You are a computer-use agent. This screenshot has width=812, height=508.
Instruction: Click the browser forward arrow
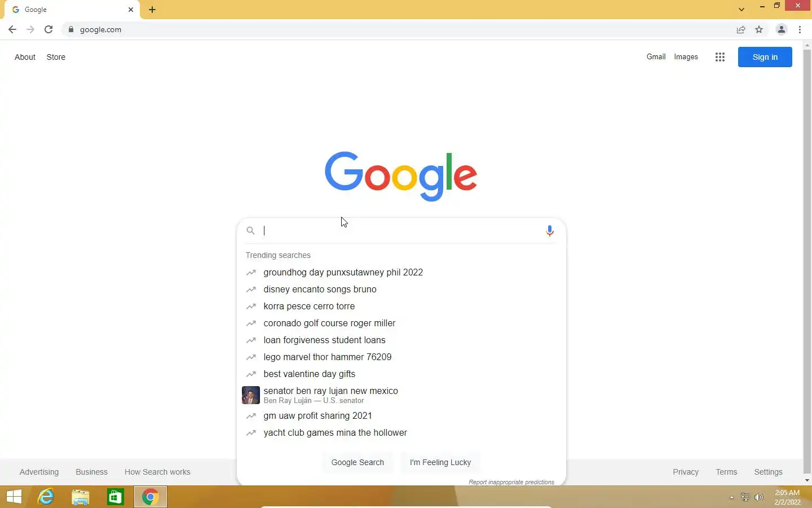pos(30,29)
